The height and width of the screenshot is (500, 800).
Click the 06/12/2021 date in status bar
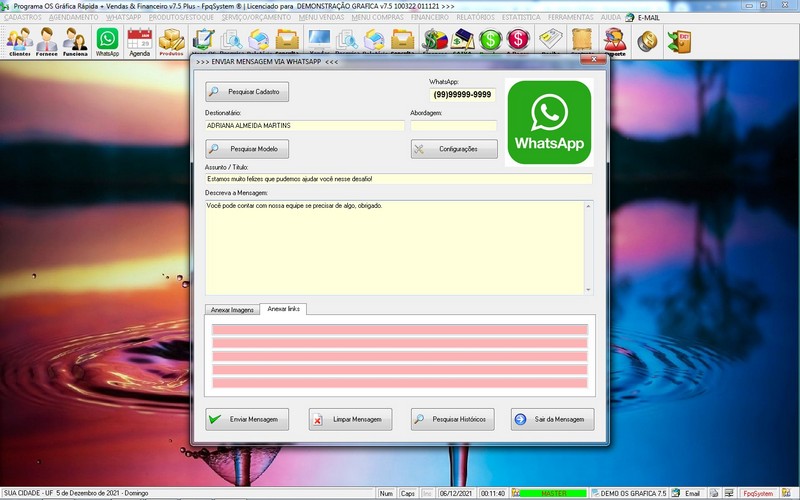coord(456,493)
